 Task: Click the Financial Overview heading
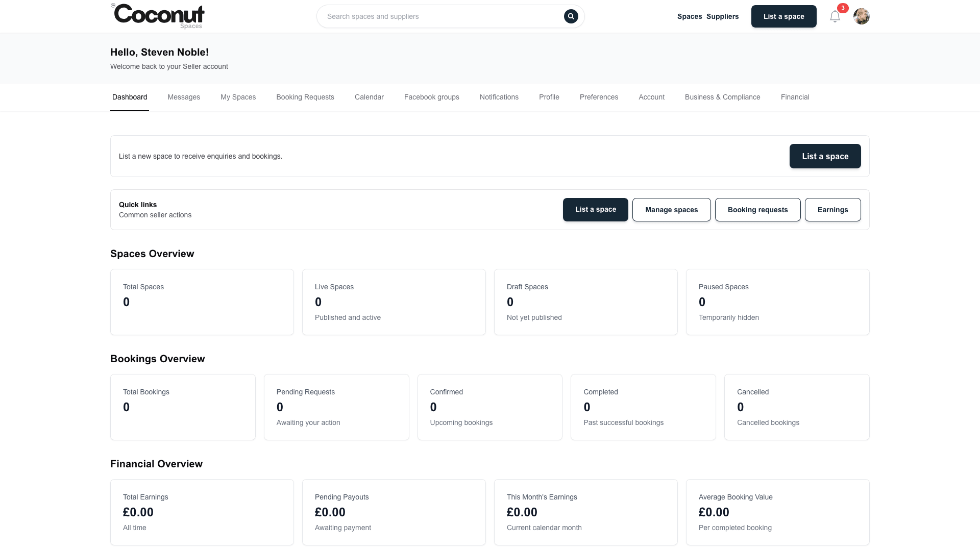click(156, 464)
